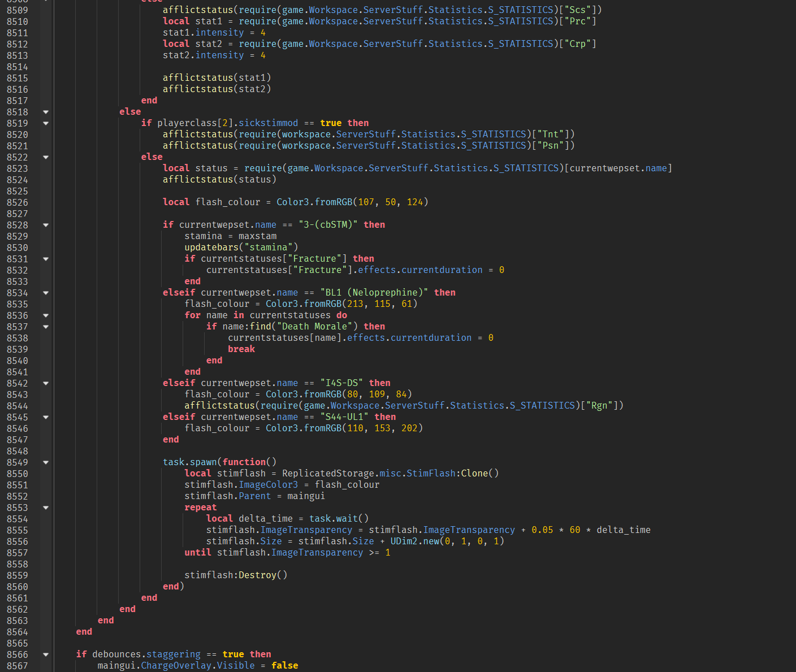Click the Color3.fromRGB(107, 50, 124) value

[352, 202]
